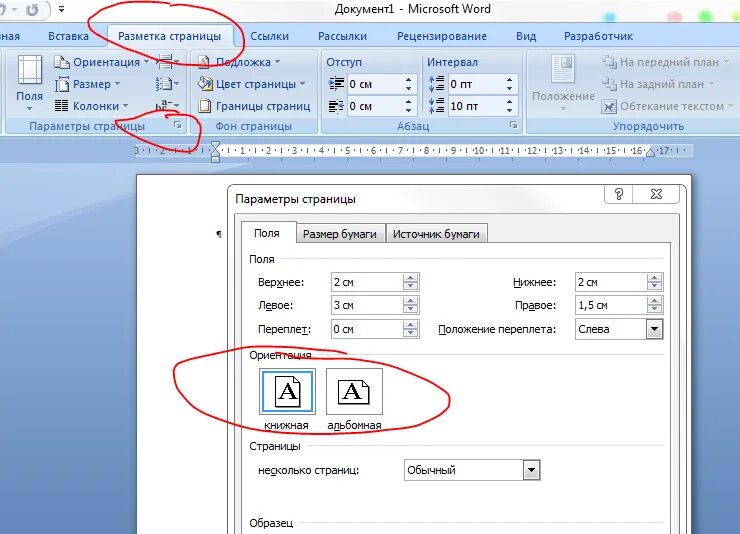740x534 pixels.
Task: Click Границы страниц button
Action: [x=254, y=106]
